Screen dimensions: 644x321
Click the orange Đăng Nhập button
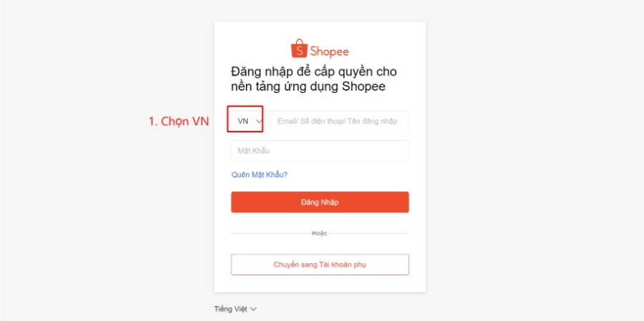pyautogui.click(x=320, y=202)
